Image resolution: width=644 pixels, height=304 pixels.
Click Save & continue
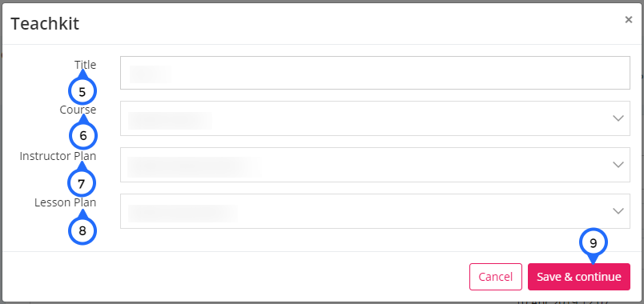tap(578, 277)
